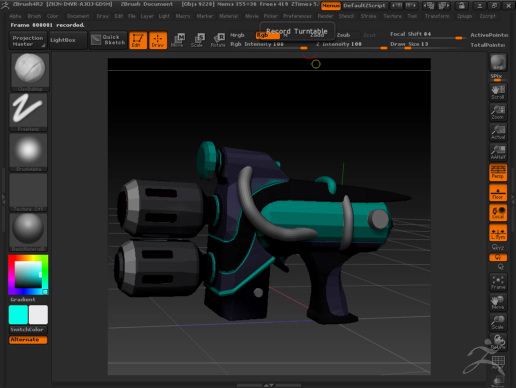This screenshot has height=388, width=516.
Task: Adjust the Draw Size slider
Action: click(427, 45)
